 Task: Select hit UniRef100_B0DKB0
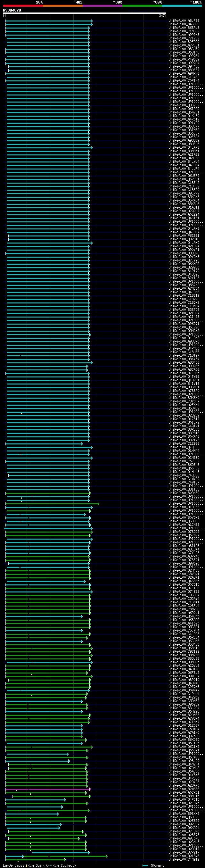(184, 493)
